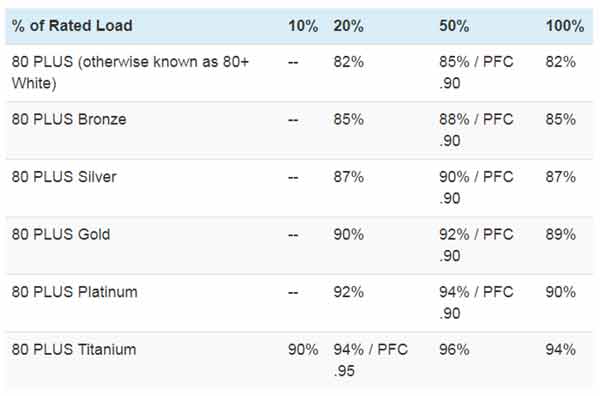Click the 80 PLUS Platinum row label
Screen dimensions: 600x396
coord(74,292)
